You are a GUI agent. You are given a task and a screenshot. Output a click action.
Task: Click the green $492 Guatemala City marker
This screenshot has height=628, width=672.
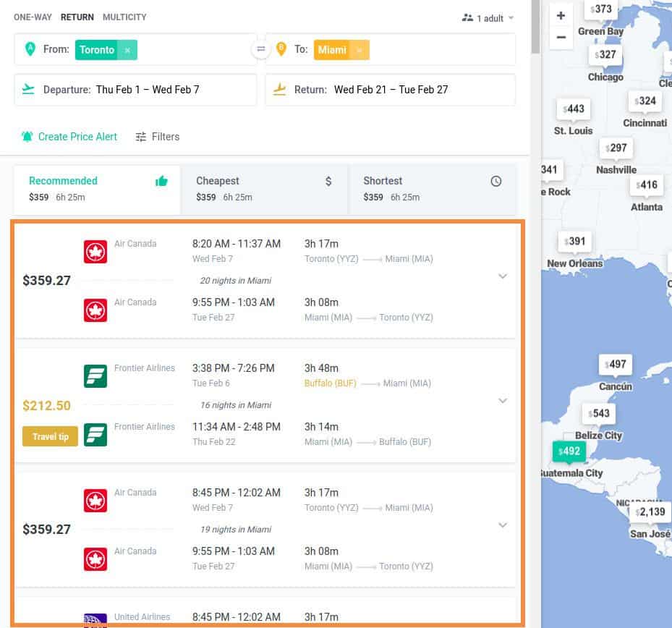[x=569, y=451]
